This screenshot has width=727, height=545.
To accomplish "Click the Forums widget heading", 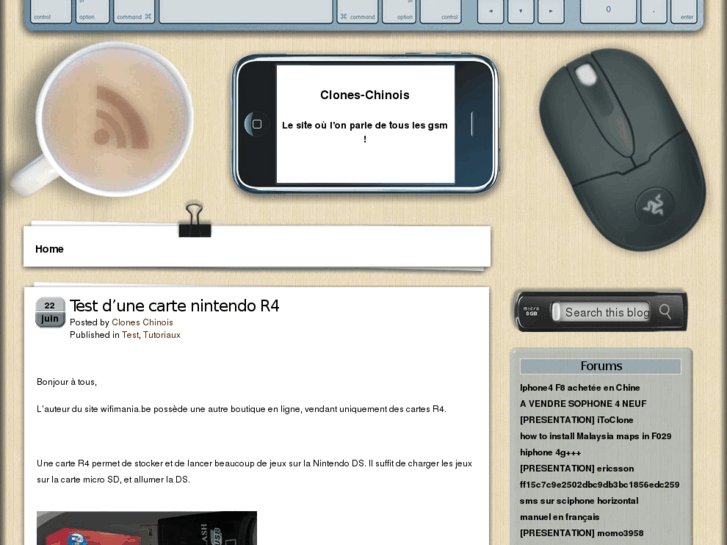I will 601,366.
